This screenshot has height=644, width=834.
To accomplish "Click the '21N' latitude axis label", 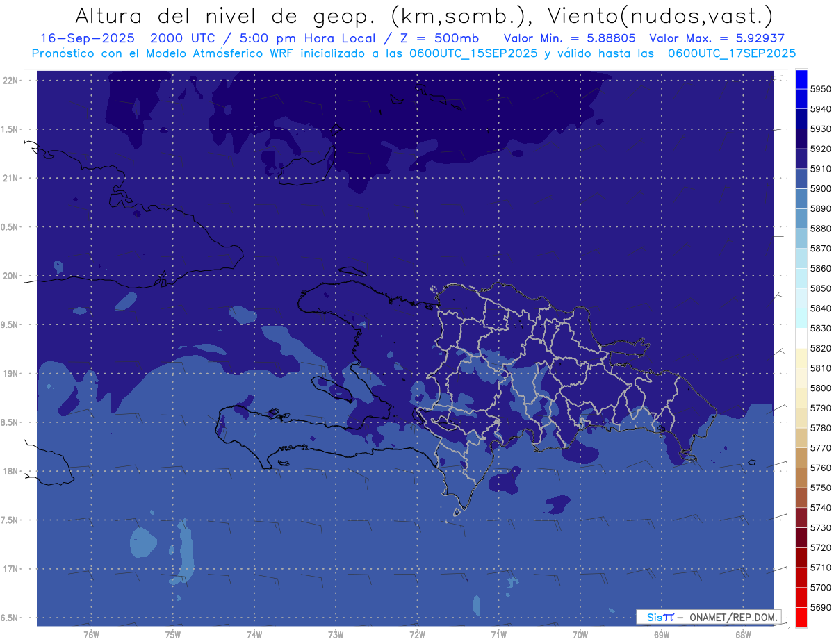I will 12,178.
